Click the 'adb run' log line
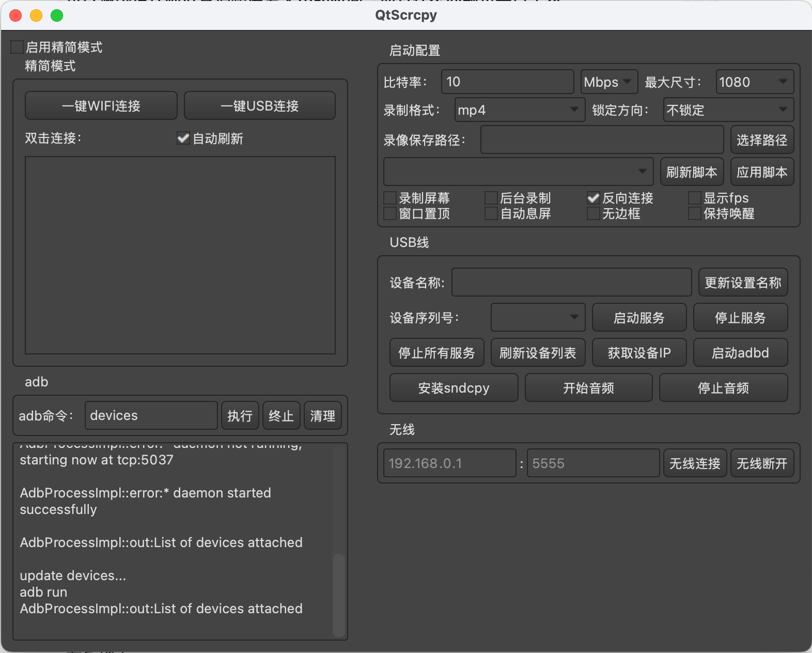Viewport: 812px width, 653px height. [x=43, y=592]
